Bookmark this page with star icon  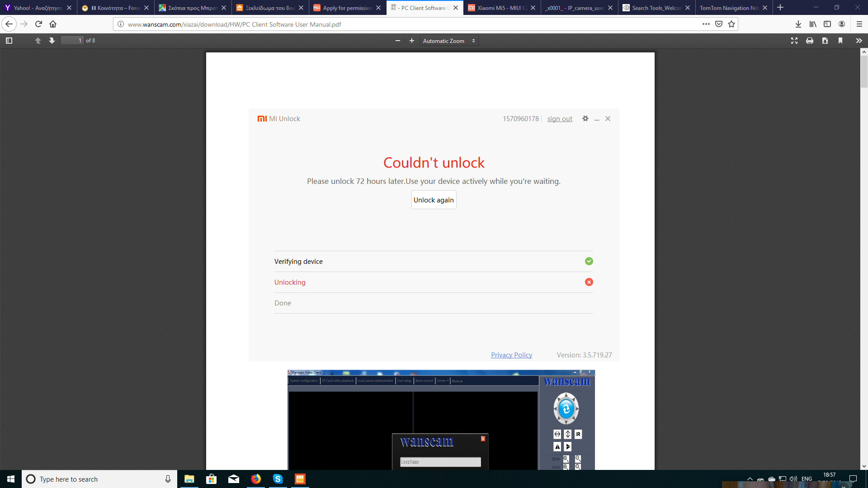[731, 24]
